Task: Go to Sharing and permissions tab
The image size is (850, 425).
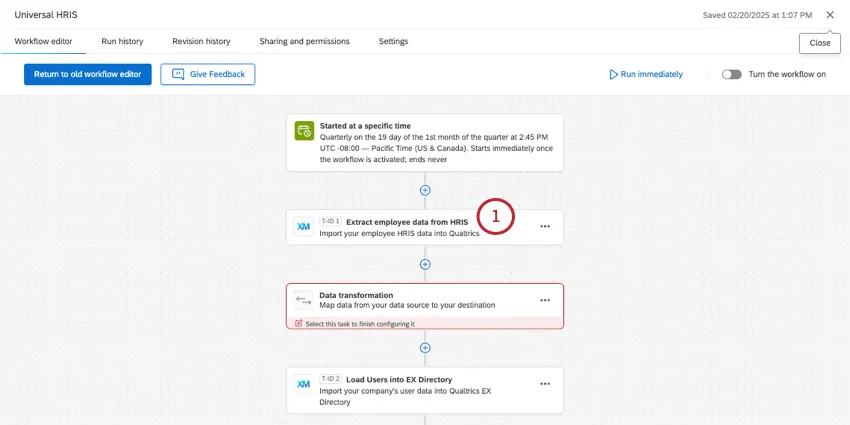Action: pyautogui.click(x=304, y=41)
